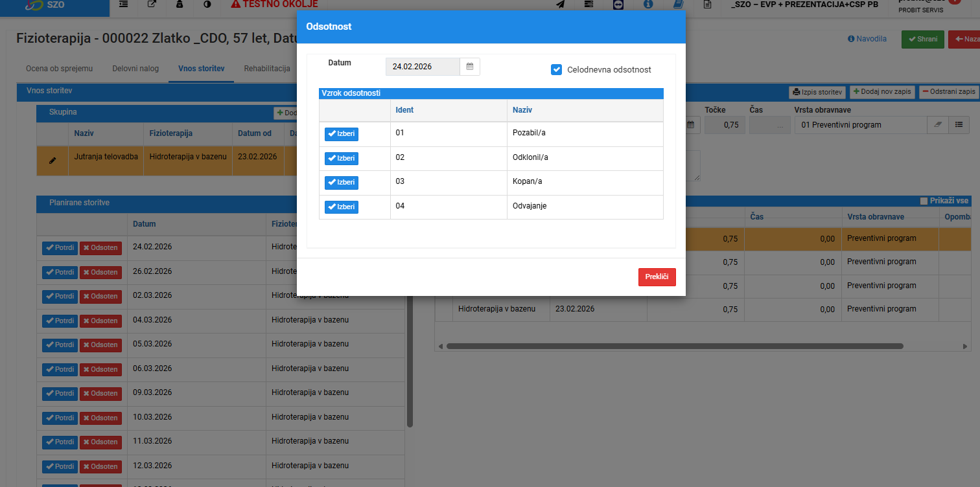Open the calendar picker beside the Datum field
Image resolution: width=980 pixels, height=487 pixels.
click(470, 67)
